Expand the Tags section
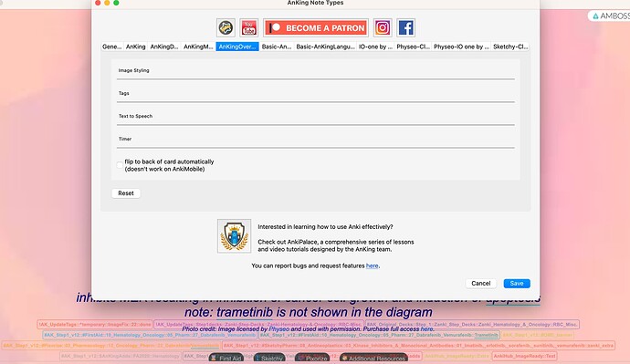The height and width of the screenshot is (364, 630). click(315, 93)
